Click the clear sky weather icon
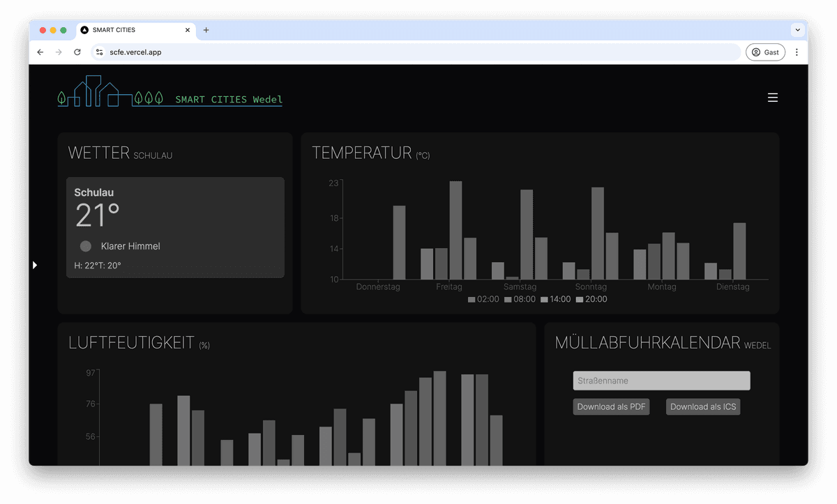This screenshot has height=504, width=837. [86, 246]
